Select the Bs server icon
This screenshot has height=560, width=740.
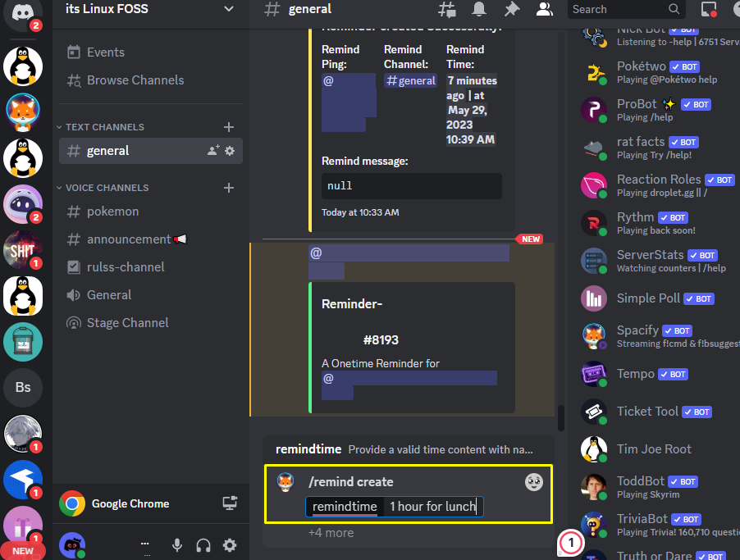tap(23, 387)
